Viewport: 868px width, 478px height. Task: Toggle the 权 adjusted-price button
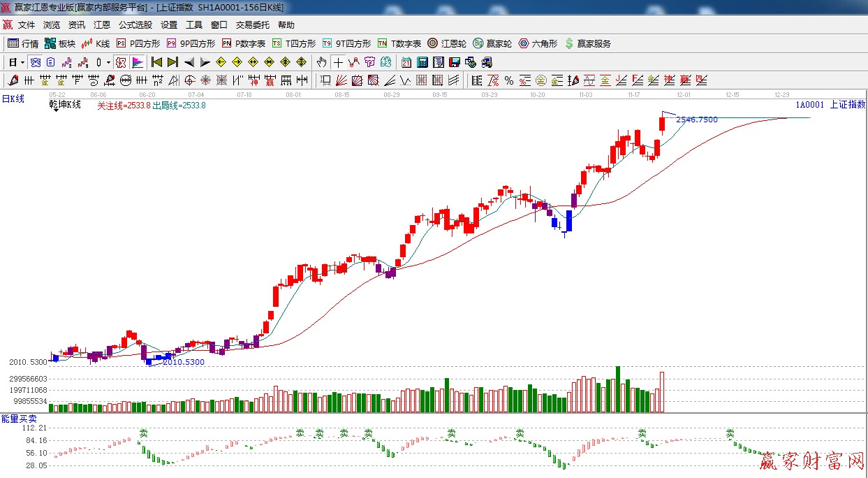click(121, 62)
